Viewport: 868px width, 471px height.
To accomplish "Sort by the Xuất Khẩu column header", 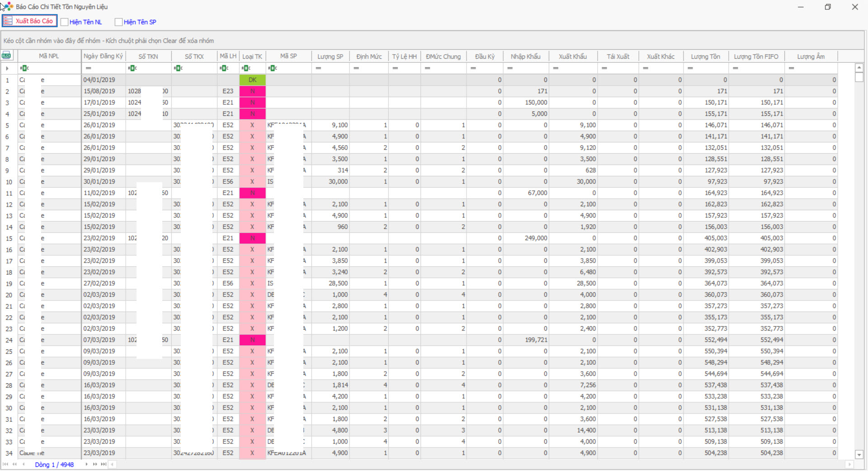I will click(x=572, y=57).
